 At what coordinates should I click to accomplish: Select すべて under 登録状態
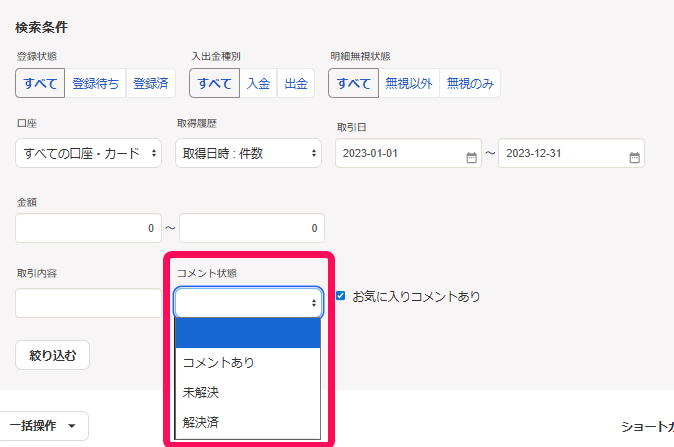point(40,83)
